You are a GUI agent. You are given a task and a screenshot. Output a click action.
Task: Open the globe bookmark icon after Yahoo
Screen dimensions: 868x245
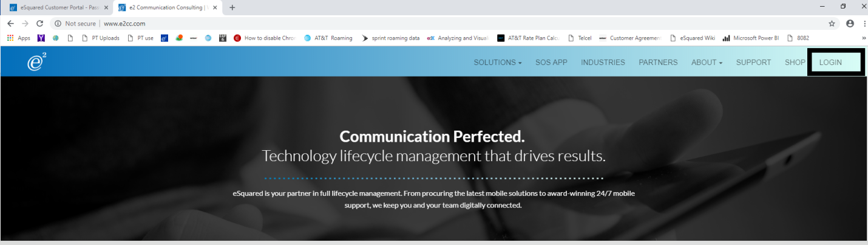click(56, 38)
